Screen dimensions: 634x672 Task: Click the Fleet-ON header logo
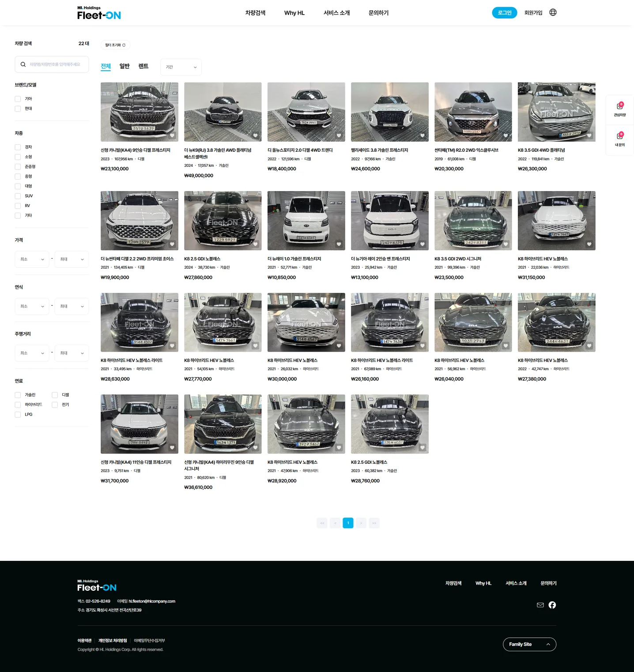coord(99,13)
